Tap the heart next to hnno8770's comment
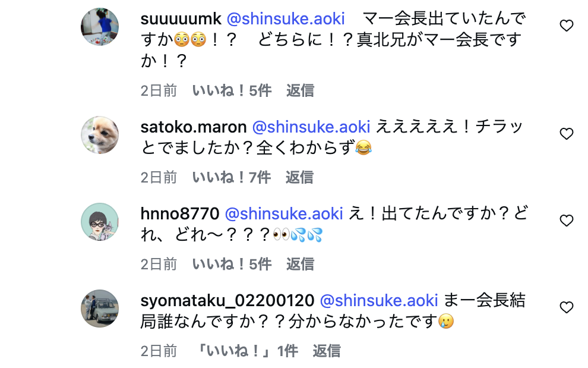The width and height of the screenshot is (588, 368). click(x=567, y=221)
